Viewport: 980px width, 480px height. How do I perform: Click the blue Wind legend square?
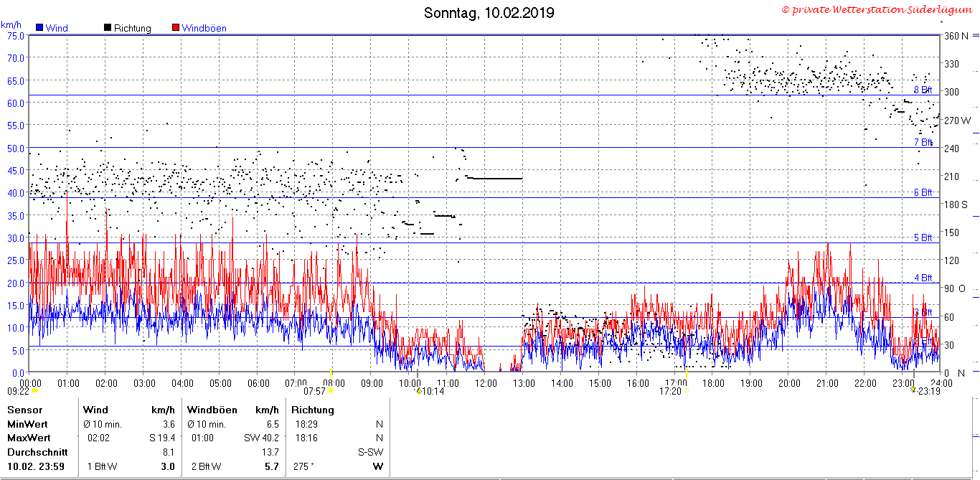[x=39, y=28]
